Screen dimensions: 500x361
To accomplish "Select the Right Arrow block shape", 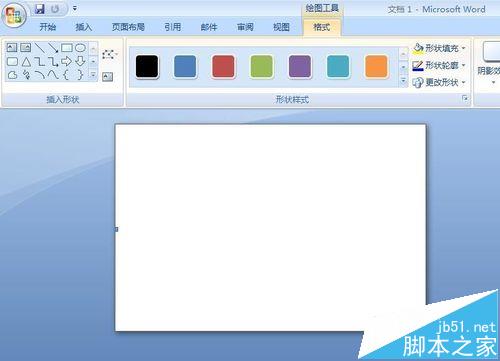I will (66, 61).
